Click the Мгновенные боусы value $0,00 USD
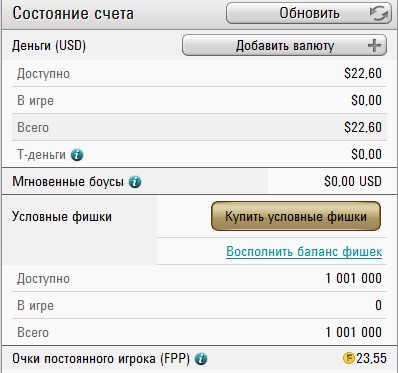The width and height of the screenshot is (398, 373). click(353, 182)
